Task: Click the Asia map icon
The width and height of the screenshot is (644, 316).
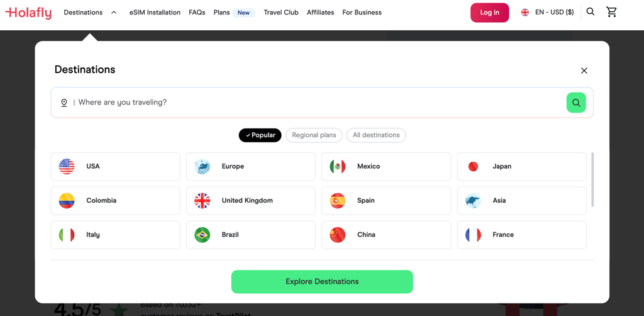Action: [473, 201]
